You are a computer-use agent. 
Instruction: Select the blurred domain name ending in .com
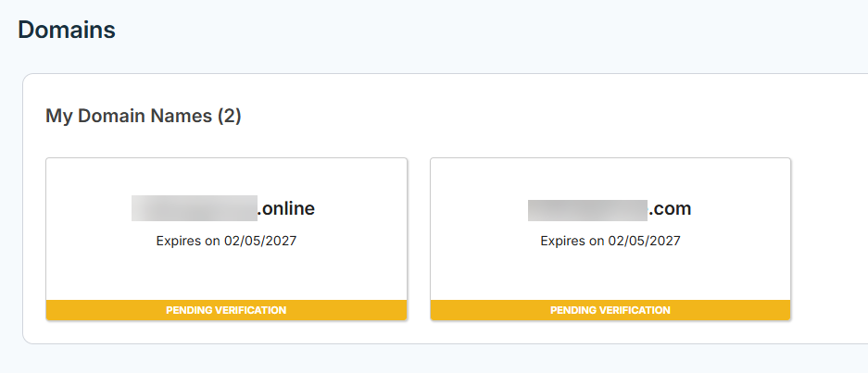(587, 209)
